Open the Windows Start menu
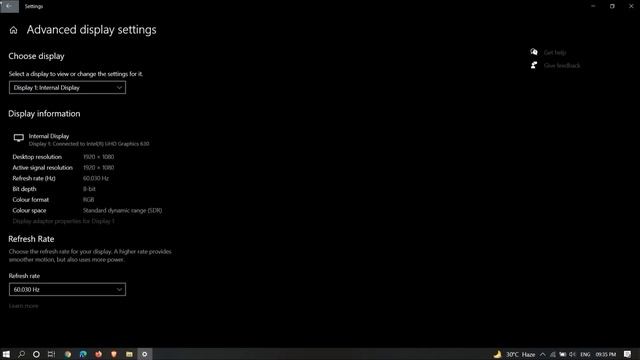 [6, 354]
